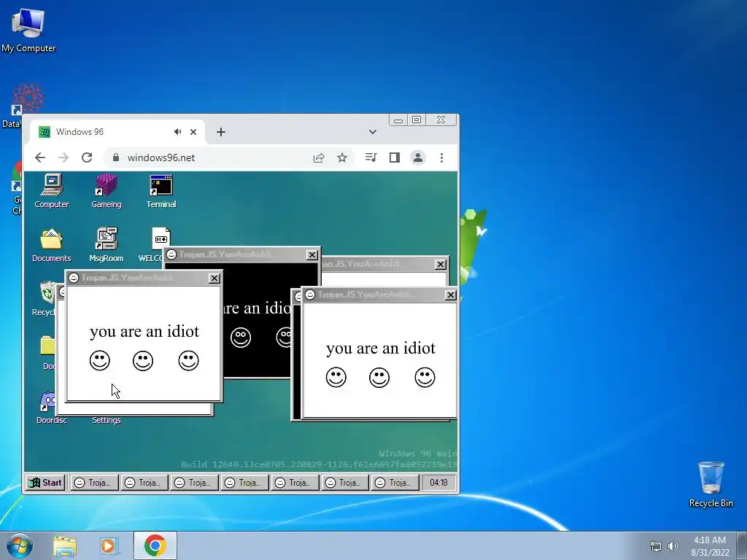Open the network tray icon
Viewport: 747px width, 560px height.
(x=656, y=546)
